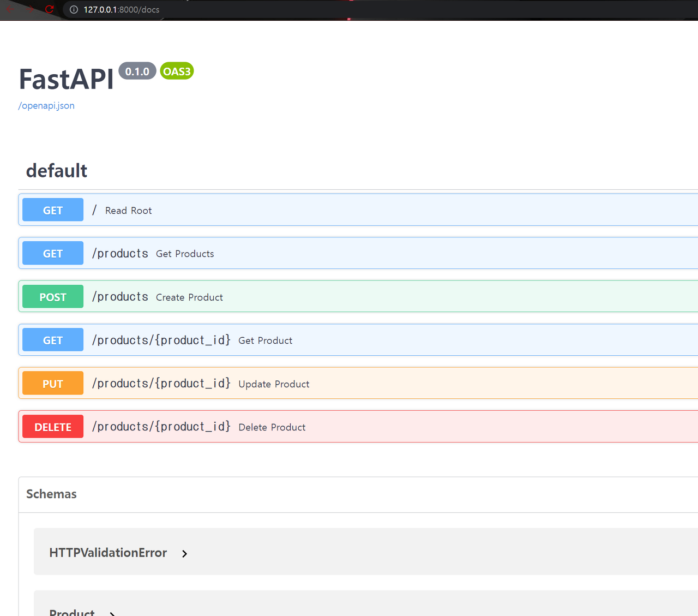The height and width of the screenshot is (616, 698).
Task: Expand the GET /products/{product_id} Get Product endpoint
Action: pos(358,340)
